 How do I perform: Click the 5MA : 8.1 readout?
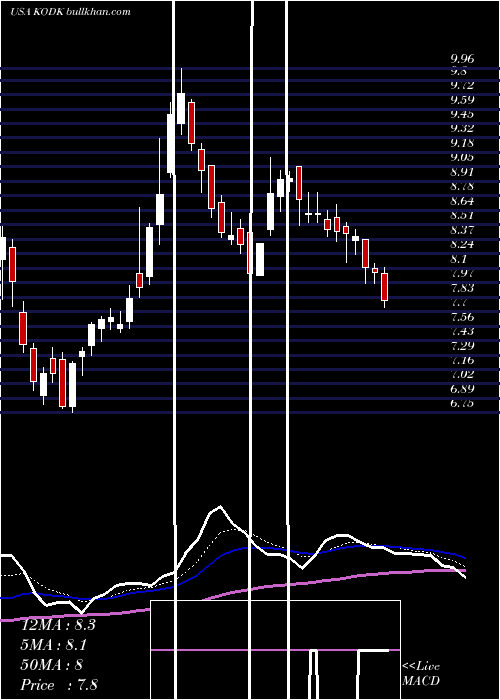coord(54,645)
